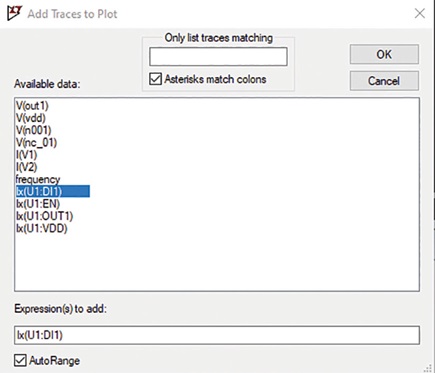The image size is (435, 373).
Task: Select highlighted Ix(U1:DI1) trace
Action: [53, 191]
